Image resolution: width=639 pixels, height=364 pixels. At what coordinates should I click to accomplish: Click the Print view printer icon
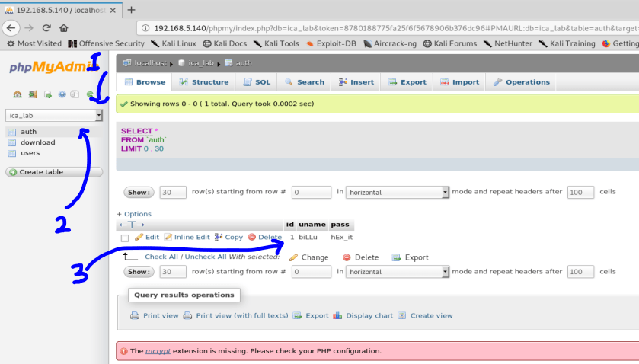click(x=135, y=315)
